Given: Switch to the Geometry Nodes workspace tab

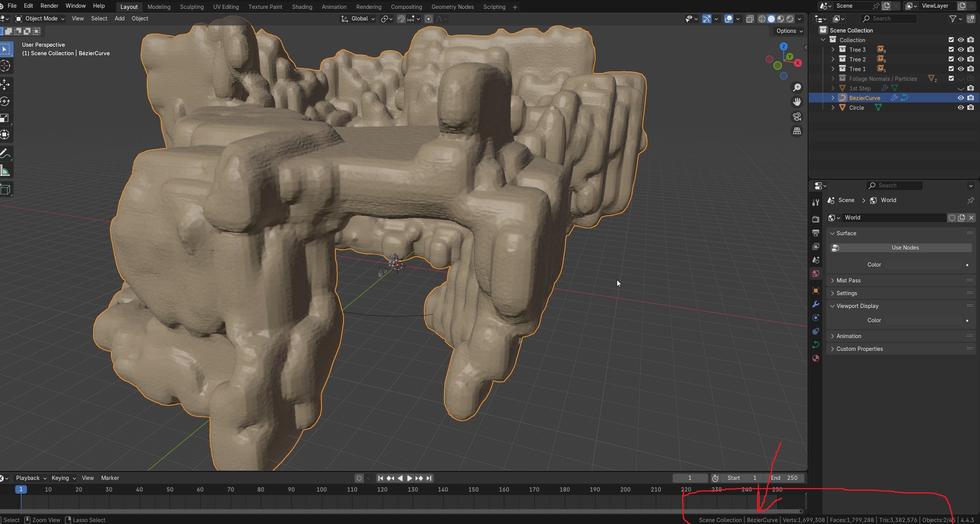Looking at the screenshot, I should [x=453, y=7].
